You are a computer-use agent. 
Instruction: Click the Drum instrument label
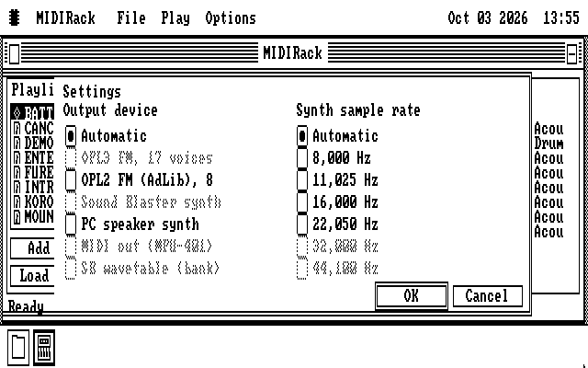[548, 144]
